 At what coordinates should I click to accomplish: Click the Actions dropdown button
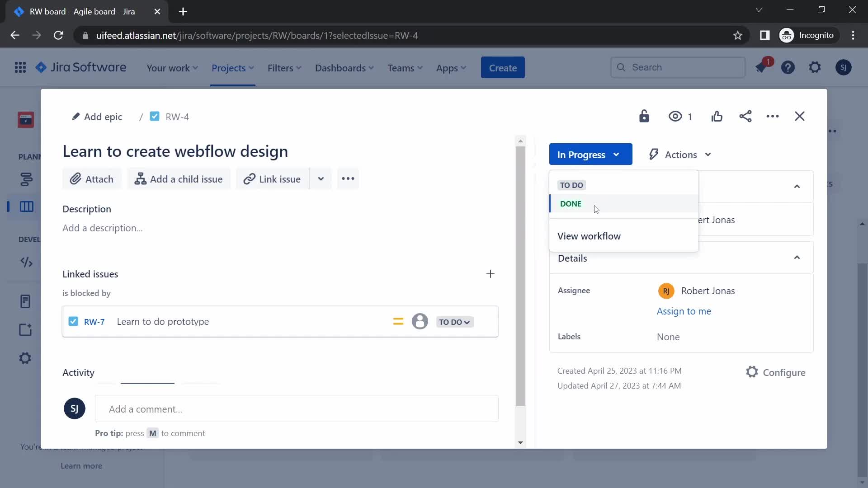coord(680,155)
